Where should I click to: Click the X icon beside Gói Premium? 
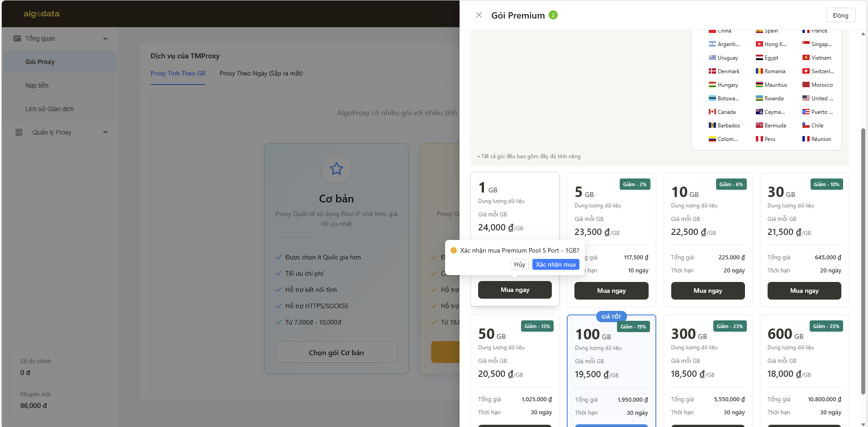[479, 15]
